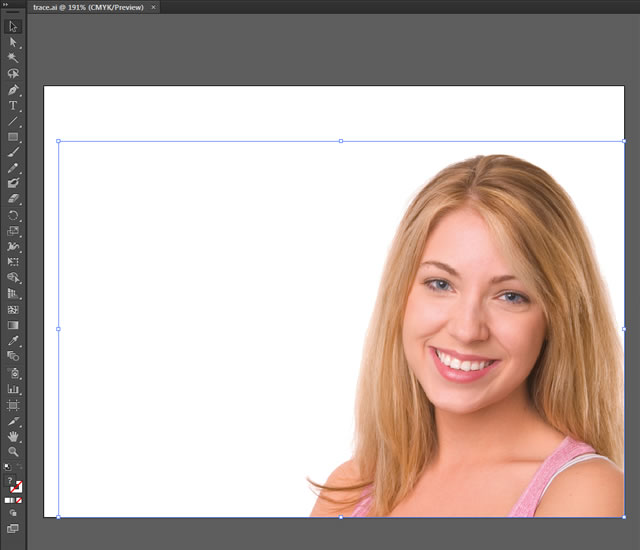640x550 pixels.
Task: Select the Column Graph tool
Action: pos(13,388)
